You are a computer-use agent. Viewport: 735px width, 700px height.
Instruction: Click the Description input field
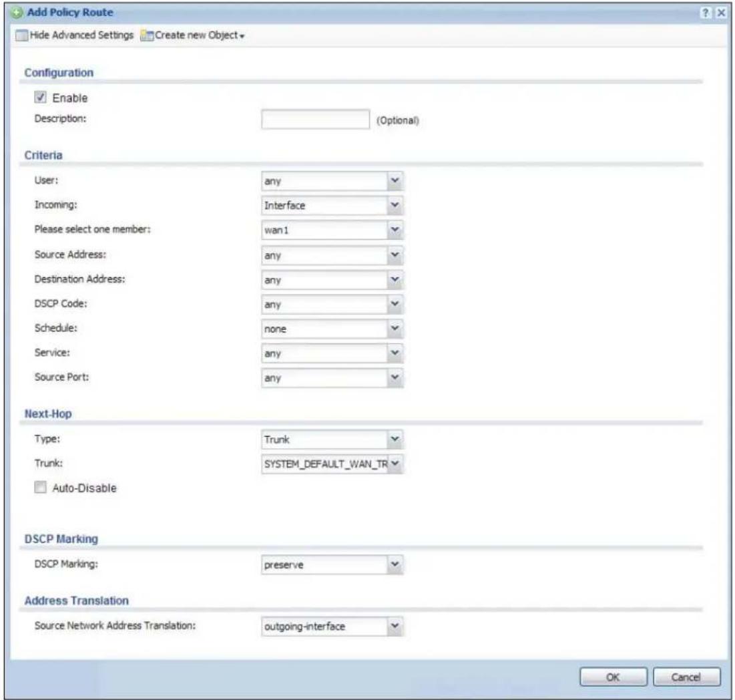(316, 119)
